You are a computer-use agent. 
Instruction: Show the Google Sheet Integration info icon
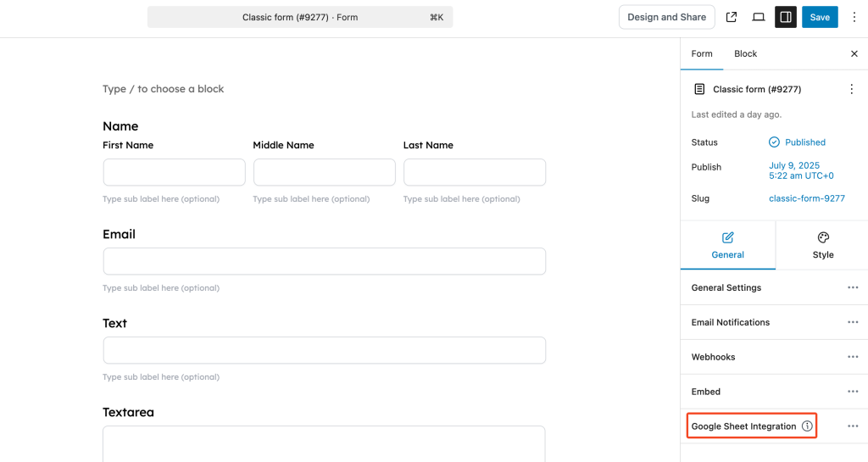point(807,426)
